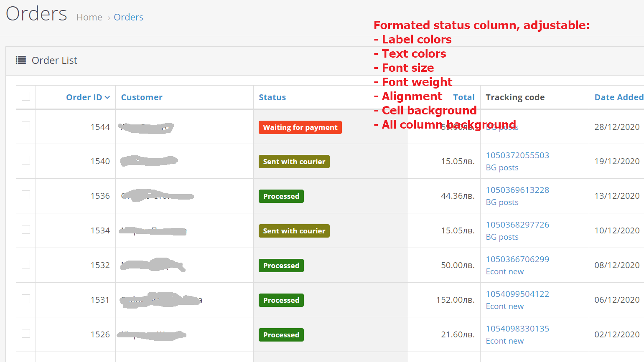Go to Home breadcrumb
644x362 pixels.
pos(89,17)
